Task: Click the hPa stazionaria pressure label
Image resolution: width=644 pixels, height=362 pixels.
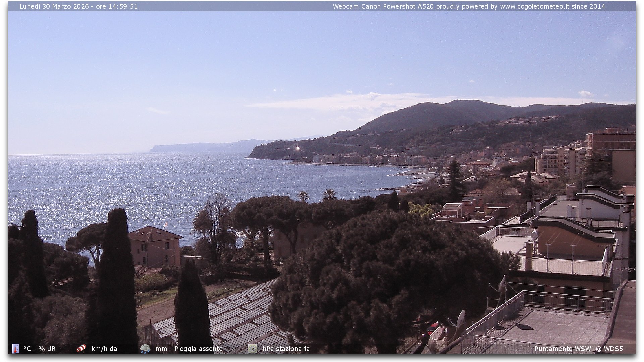Action: (x=286, y=349)
